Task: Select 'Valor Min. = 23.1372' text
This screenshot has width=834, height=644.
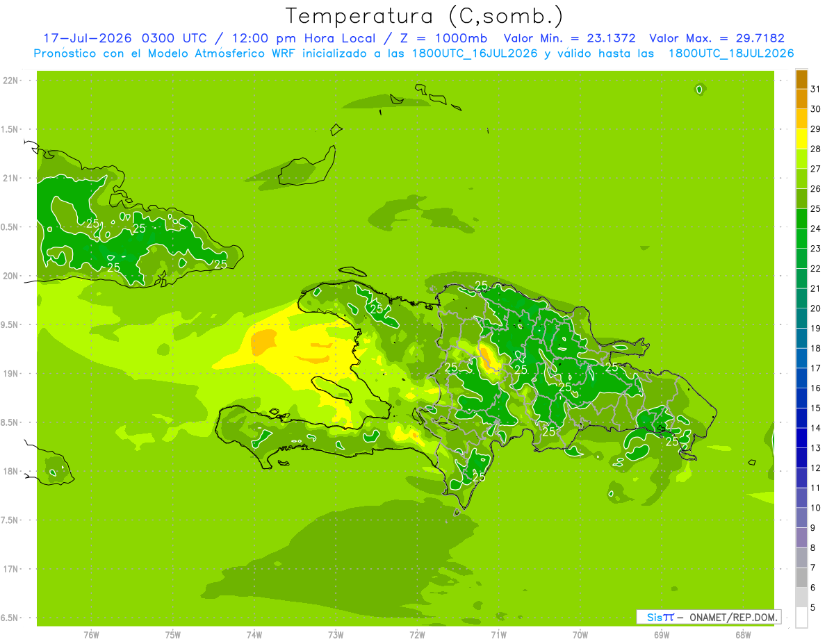Action: [x=569, y=38]
